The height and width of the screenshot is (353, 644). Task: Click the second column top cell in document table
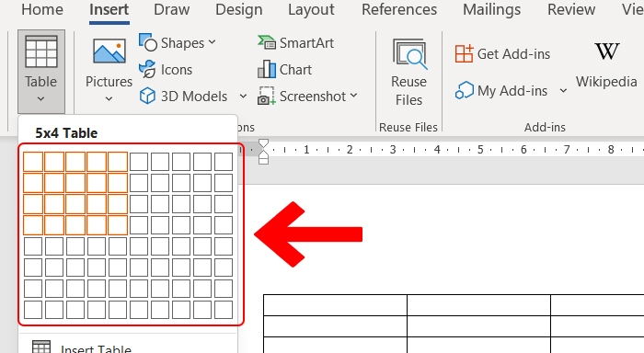point(479,305)
